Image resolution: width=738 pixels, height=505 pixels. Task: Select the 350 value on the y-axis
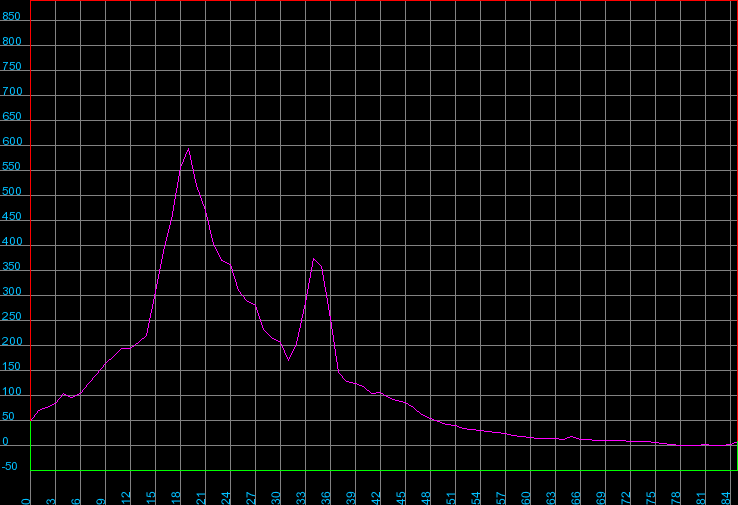point(12,266)
